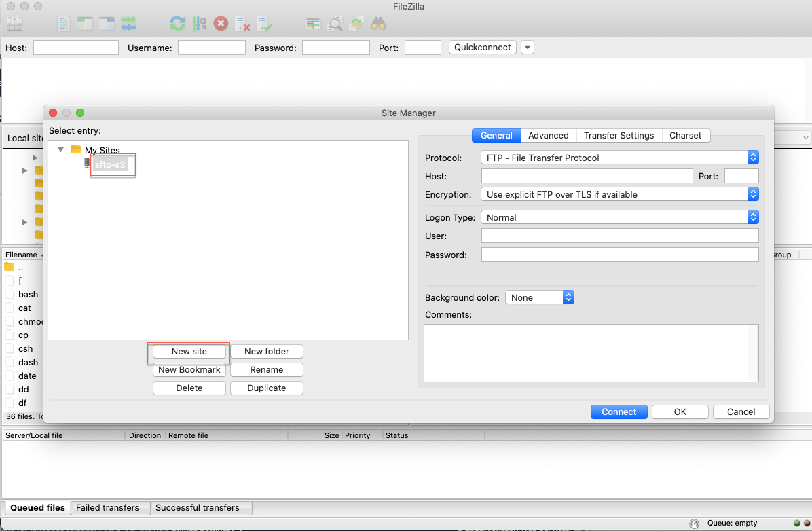Click the quickconnect Username field
812x531 pixels.
212,48
